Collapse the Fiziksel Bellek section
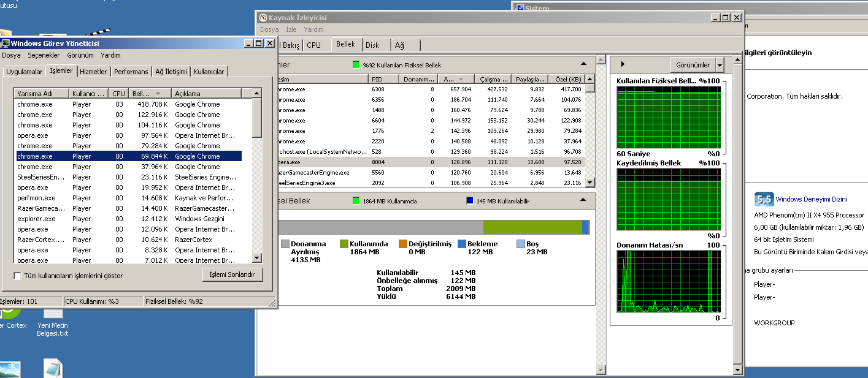Screen dimensions: 868x378 click(x=583, y=200)
